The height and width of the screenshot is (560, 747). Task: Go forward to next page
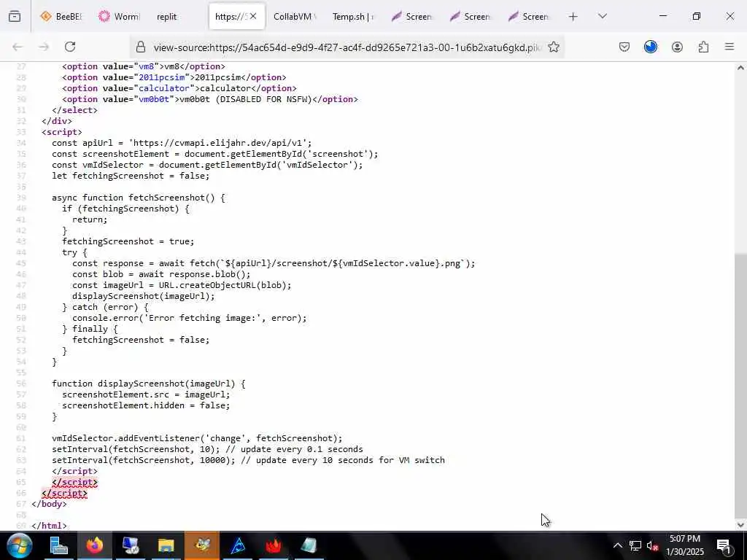(44, 47)
